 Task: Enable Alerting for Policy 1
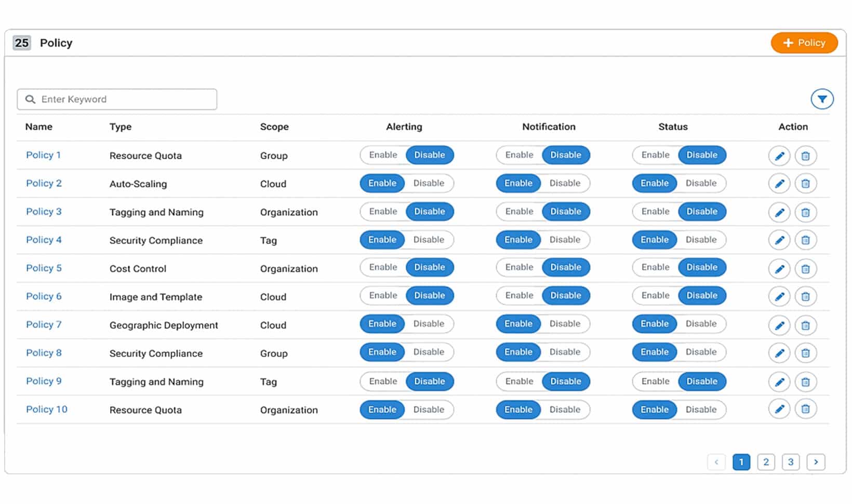tap(383, 155)
